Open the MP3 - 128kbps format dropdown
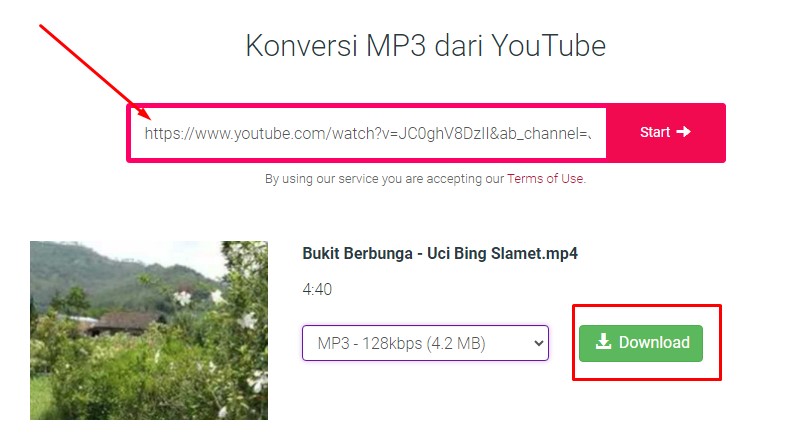This screenshot has height=441, width=792. coord(425,343)
